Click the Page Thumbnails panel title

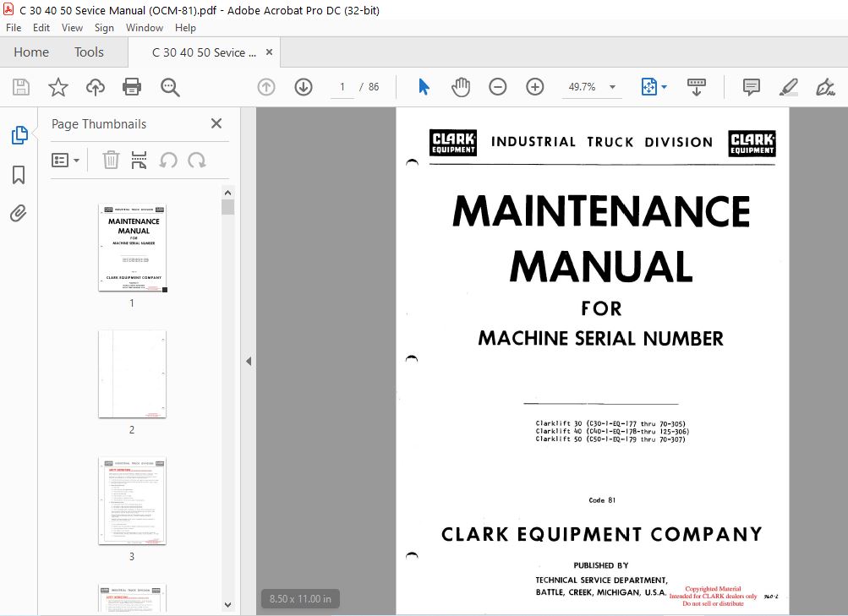99,123
